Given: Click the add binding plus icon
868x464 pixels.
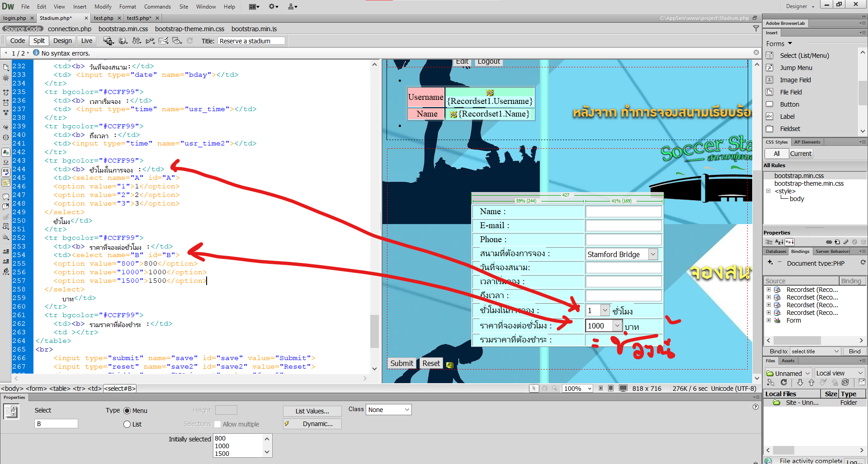Looking at the screenshot, I should [770, 262].
